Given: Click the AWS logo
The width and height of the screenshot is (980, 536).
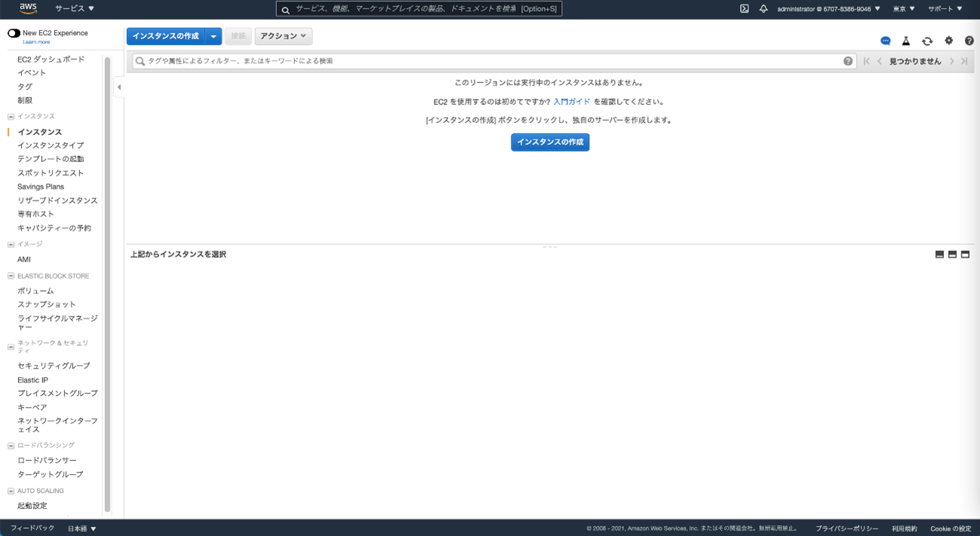Looking at the screenshot, I should tap(28, 8).
